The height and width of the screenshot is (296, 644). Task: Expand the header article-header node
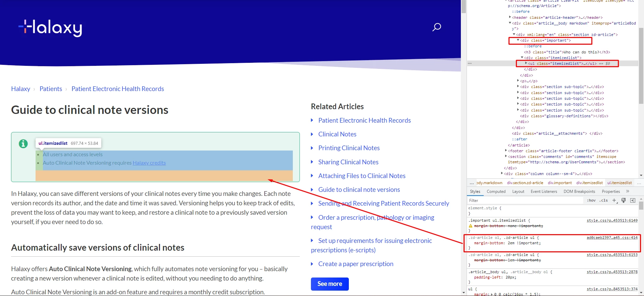coord(510,17)
